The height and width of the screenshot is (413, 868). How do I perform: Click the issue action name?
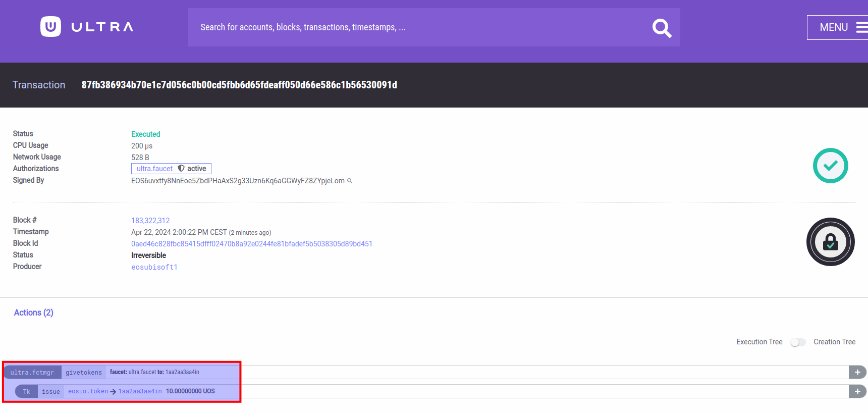(51, 392)
